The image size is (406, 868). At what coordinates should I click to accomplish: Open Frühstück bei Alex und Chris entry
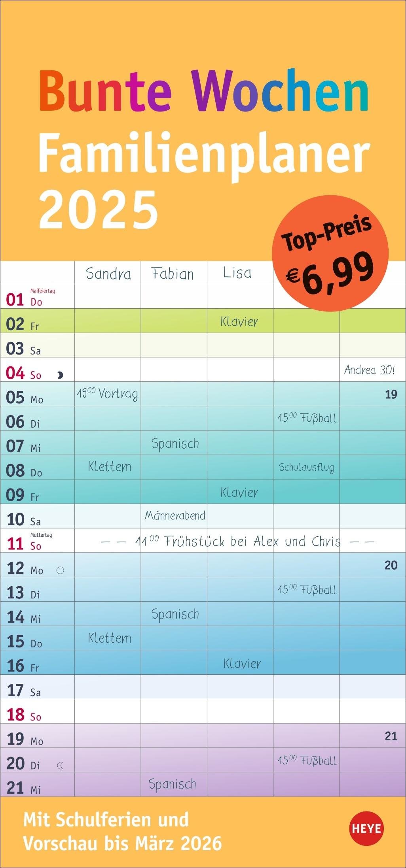click(x=237, y=541)
